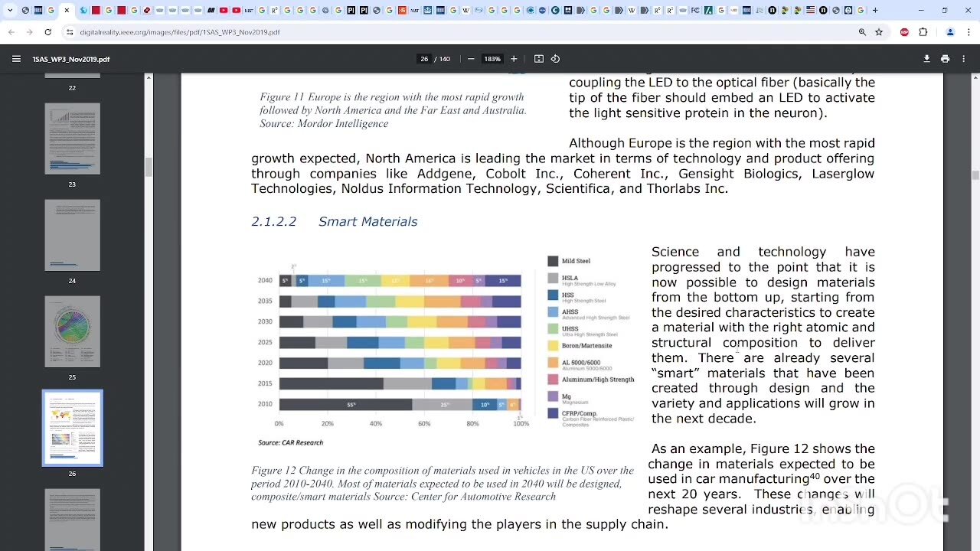Open the Chrome three-dot menu
Viewport: 980px width, 551px height.
pos(968,32)
